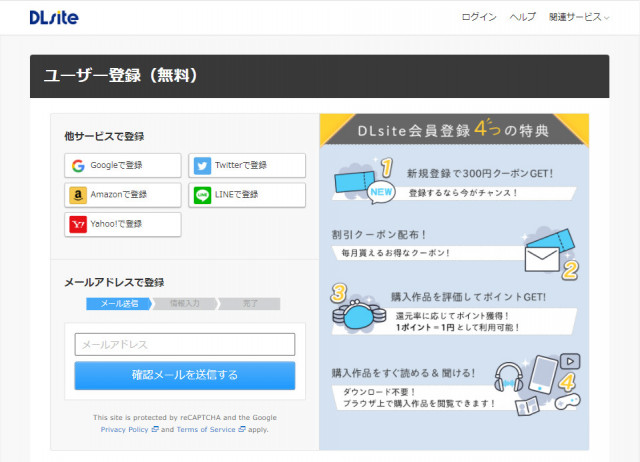Viewport: 640px width, 462px height.
Task: Click 購入作品を評価してポイントGET! heading
Action: point(468,297)
